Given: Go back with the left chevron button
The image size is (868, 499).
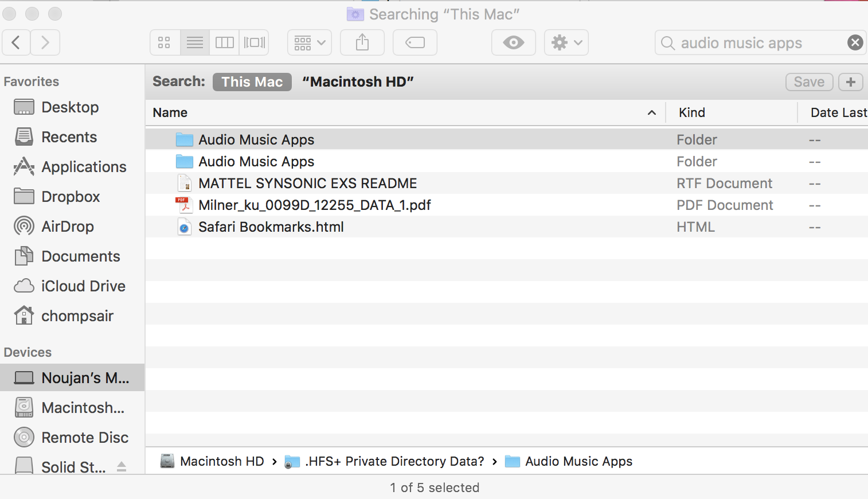Looking at the screenshot, I should tap(17, 42).
